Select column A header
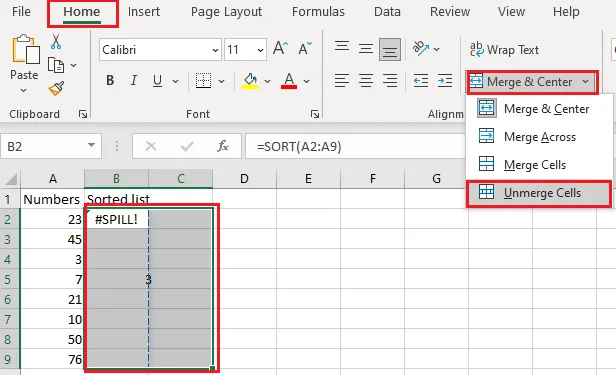Image resolution: width=616 pixels, height=375 pixels. click(x=52, y=179)
